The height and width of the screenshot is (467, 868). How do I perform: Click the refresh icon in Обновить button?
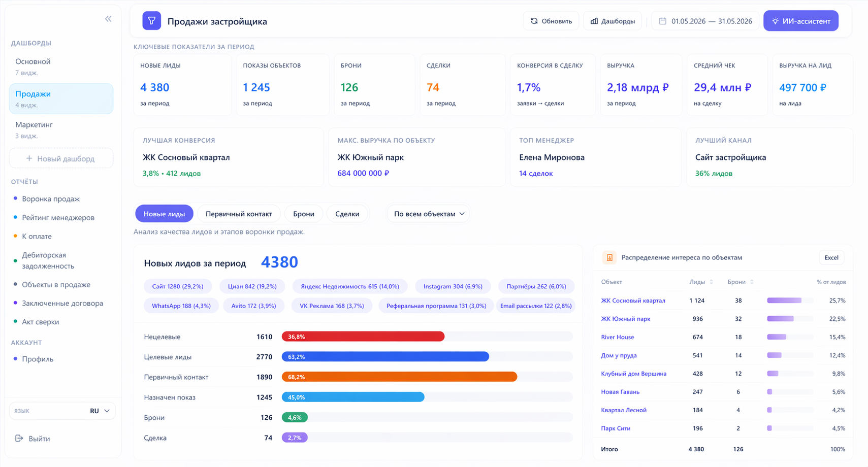534,21
